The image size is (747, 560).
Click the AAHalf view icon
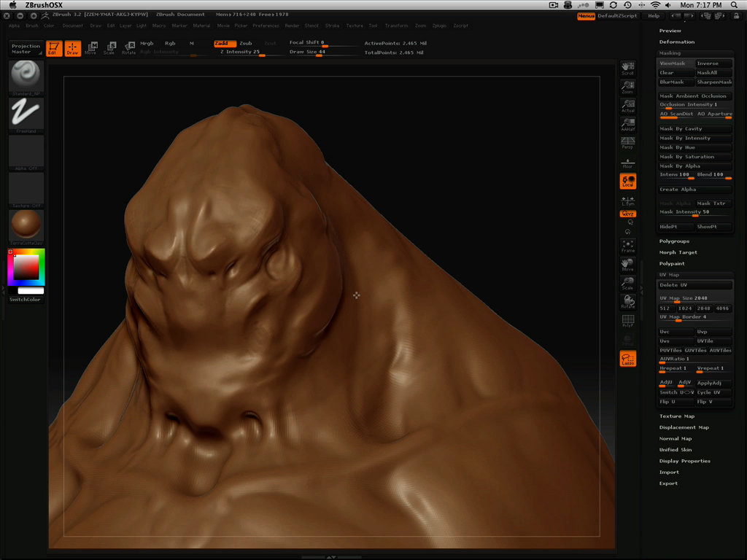[627, 124]
